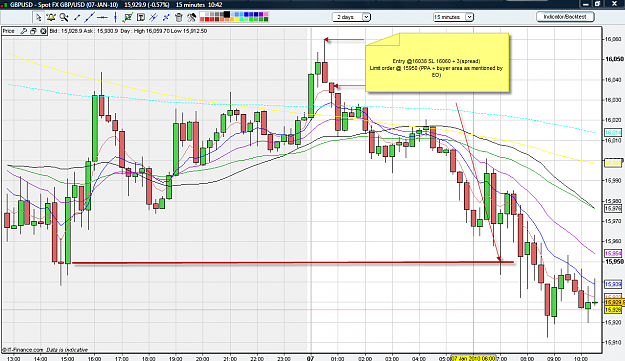Screen dimensions: 625x361
Task: Click the Indicator/Backtest button
Action: click(565, 17)
